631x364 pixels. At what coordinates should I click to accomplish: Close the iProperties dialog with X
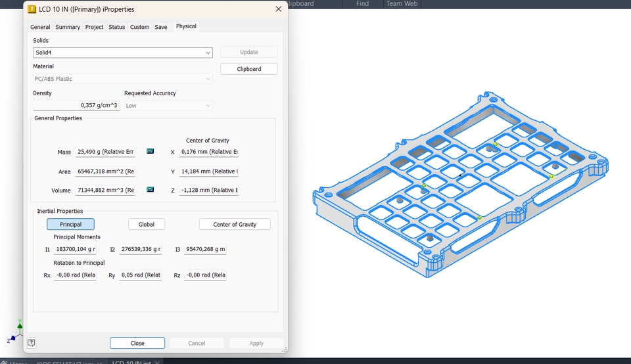click(279, 9)
